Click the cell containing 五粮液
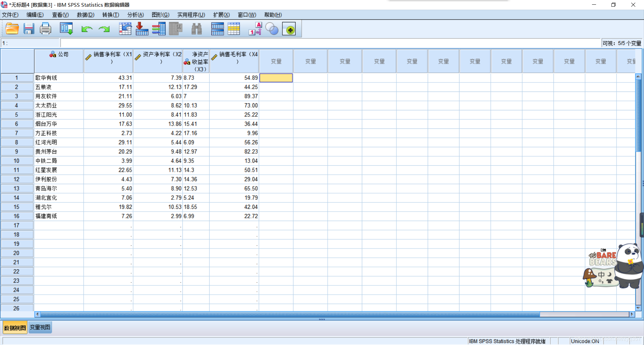The height and width of the screenshot is (345, 644). tap(59, 87)
